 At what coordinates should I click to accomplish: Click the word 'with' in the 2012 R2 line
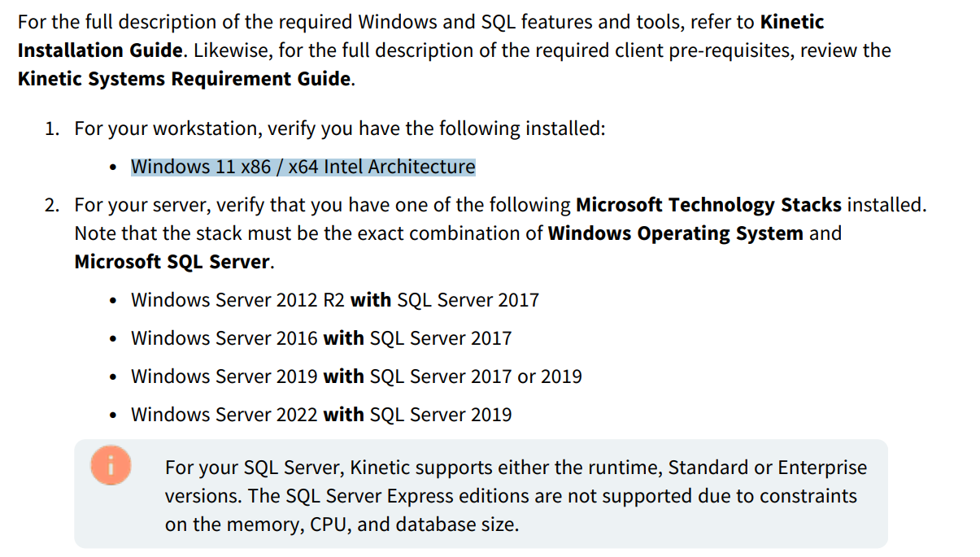371,300
